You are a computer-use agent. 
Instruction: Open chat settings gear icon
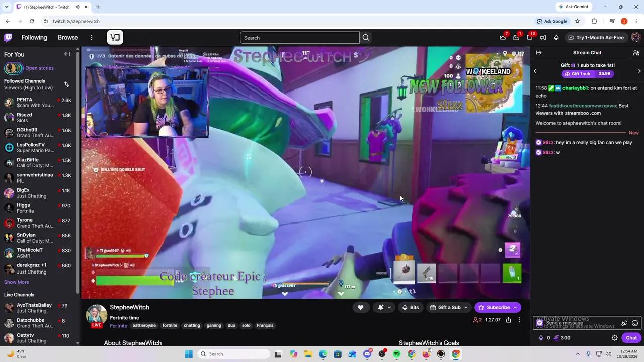click(615, 338)
